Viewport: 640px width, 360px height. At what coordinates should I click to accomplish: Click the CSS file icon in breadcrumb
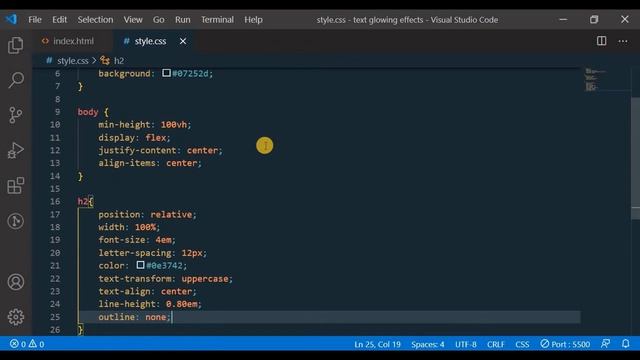(49, 60)
